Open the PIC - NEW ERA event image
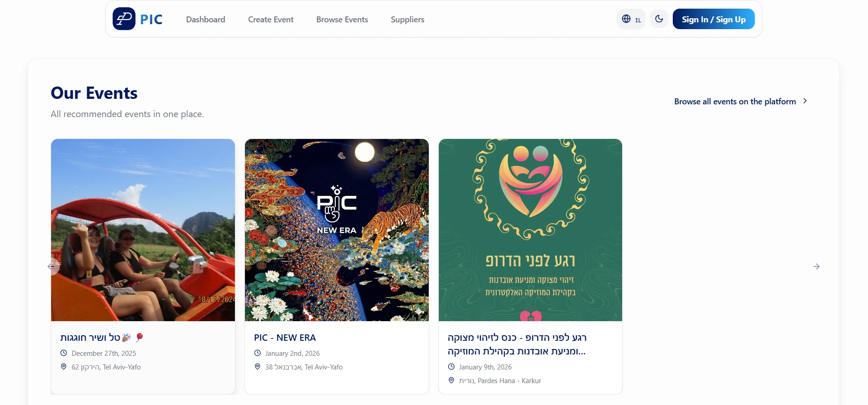 coord(337,230)
